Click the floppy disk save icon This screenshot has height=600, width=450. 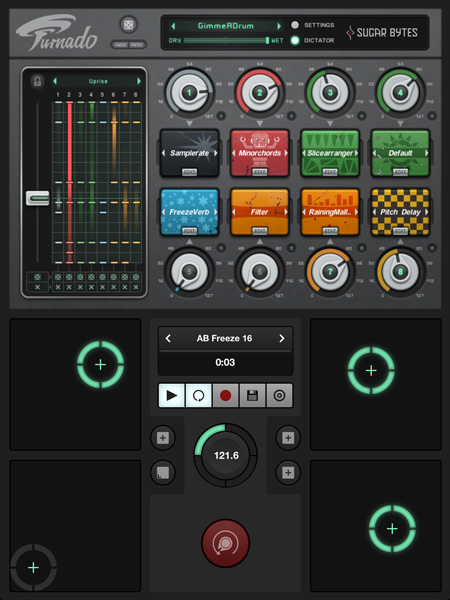252,395
